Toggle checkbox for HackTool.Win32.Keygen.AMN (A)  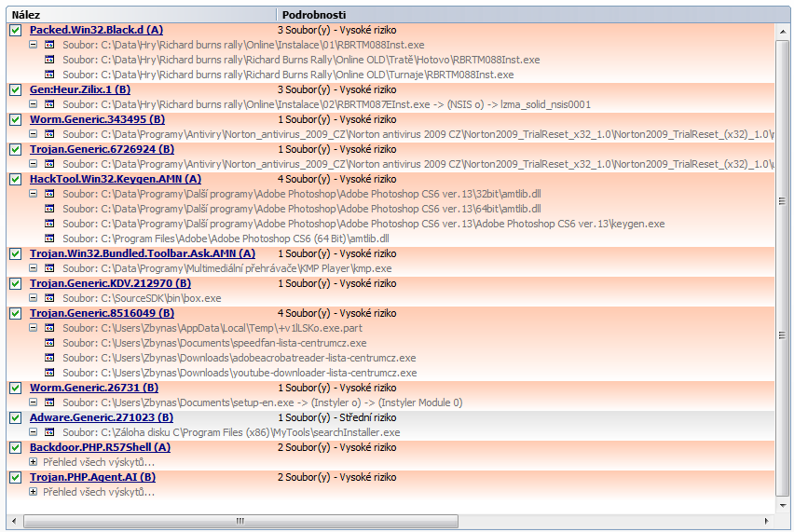[x=15, y=180]
